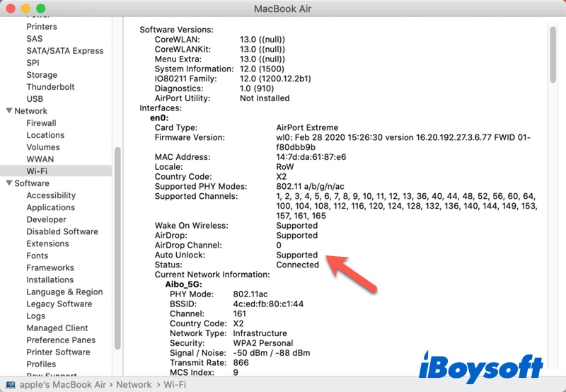566x392 pixels.
Task: Select Accessibility under Software
Action: 51,195
